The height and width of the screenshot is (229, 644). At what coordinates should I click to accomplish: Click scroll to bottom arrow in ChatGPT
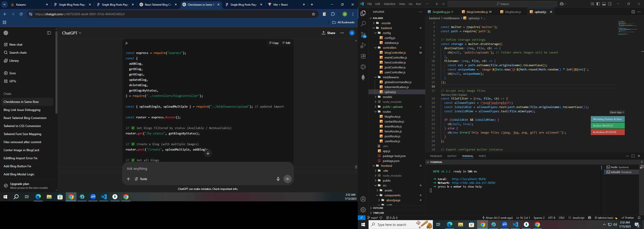point(208,153)
